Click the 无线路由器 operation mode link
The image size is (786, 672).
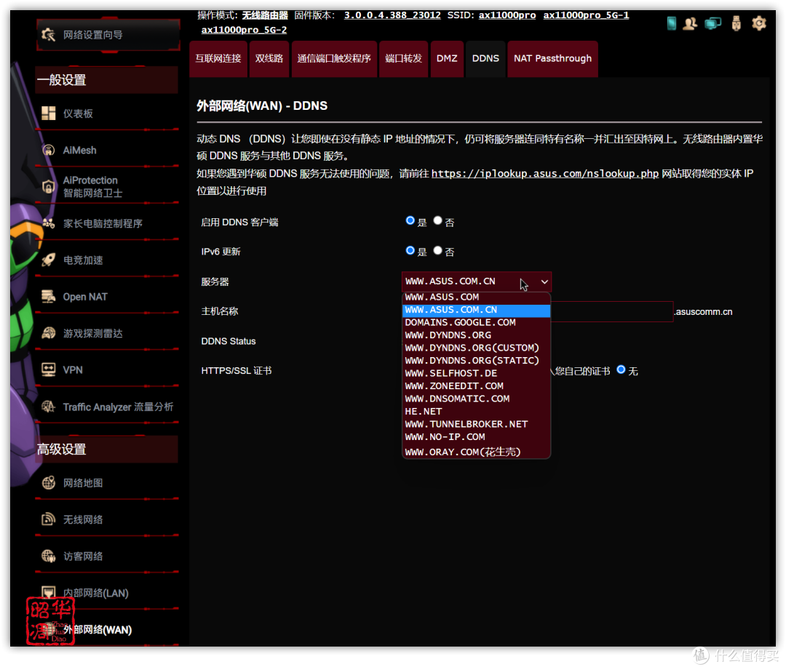point(265,15)
